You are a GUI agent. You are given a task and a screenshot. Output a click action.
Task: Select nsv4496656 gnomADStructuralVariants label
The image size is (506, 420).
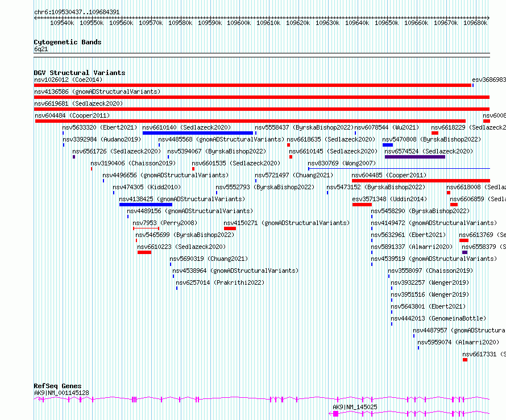pos(165,175)
